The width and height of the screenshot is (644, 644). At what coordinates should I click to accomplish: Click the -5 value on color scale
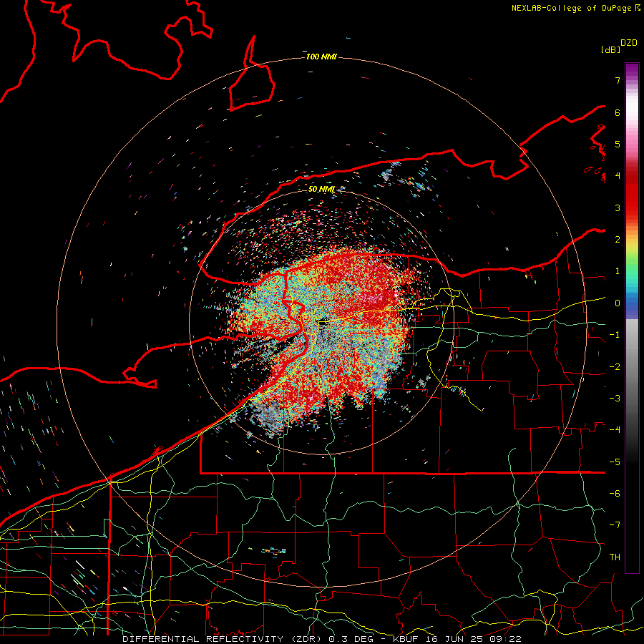(x=615, y=462)
